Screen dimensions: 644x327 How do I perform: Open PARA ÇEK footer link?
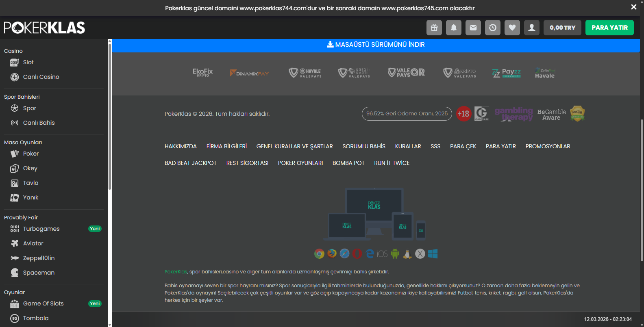463,146
